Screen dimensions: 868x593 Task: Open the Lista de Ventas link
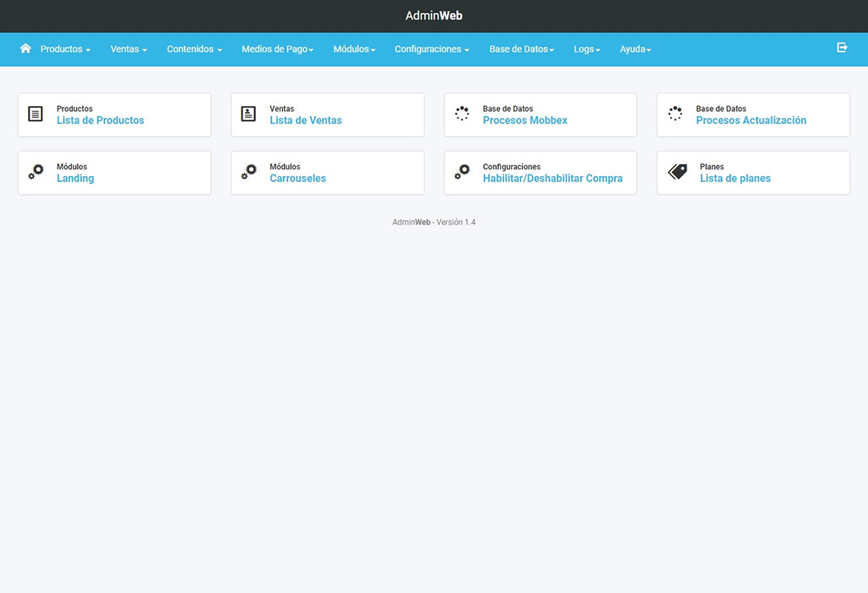[306, 120]
